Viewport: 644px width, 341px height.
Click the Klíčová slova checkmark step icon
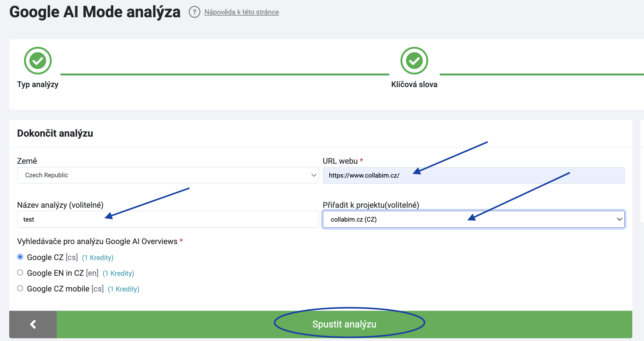[414, 61]
